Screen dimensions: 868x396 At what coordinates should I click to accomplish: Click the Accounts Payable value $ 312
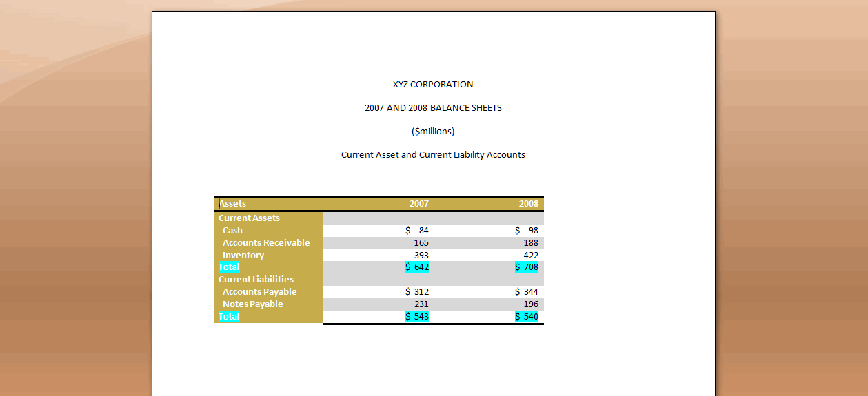coord(417,292)
